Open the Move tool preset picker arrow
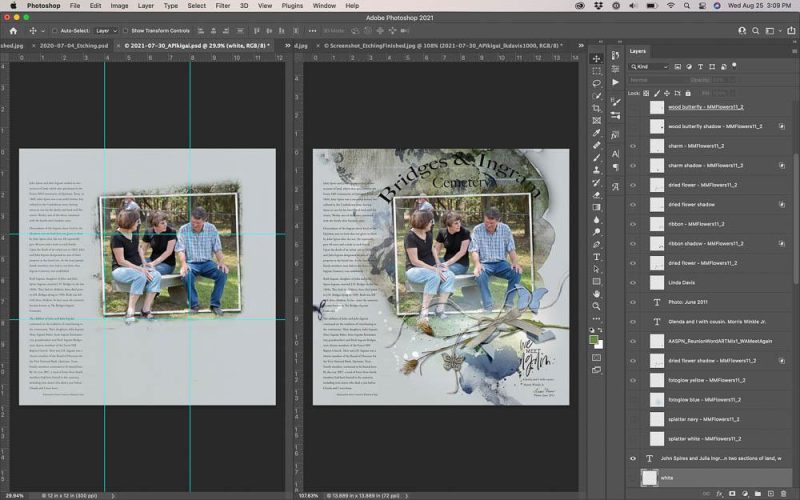The width and height of the screenshot is (800, 500). [43, 31]
